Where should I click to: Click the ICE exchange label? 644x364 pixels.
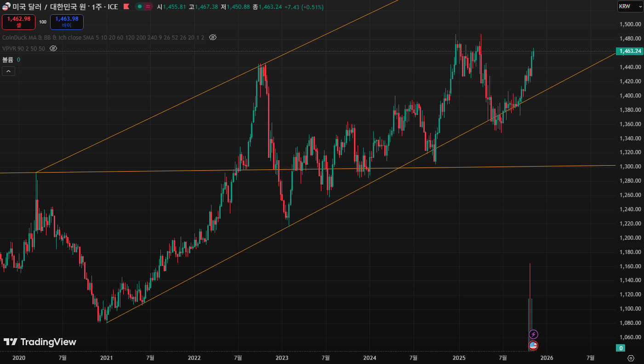(113, 7)
